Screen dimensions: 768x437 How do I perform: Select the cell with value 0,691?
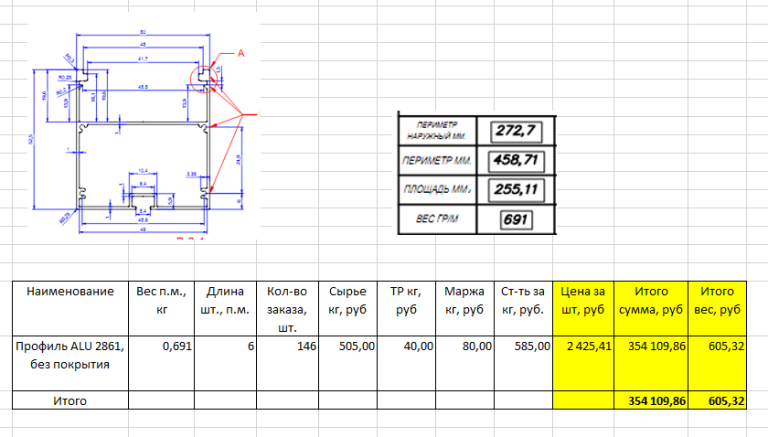click(161, 364)
